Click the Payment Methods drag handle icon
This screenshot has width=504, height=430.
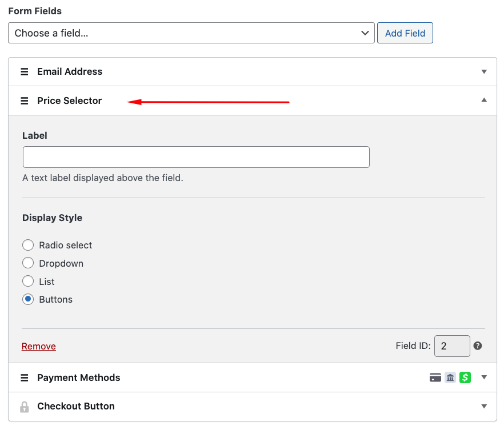[25, 378]
